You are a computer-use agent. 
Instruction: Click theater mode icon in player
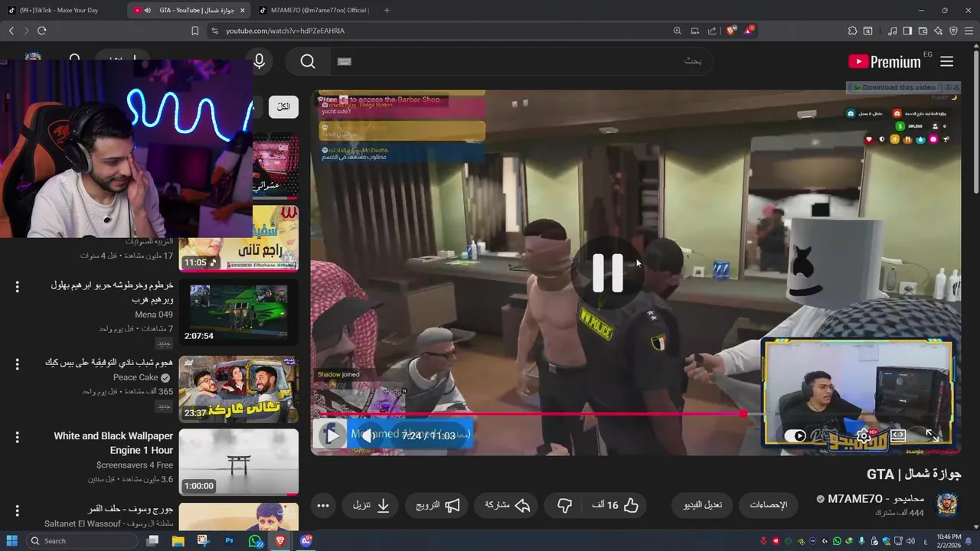point(898,435)
